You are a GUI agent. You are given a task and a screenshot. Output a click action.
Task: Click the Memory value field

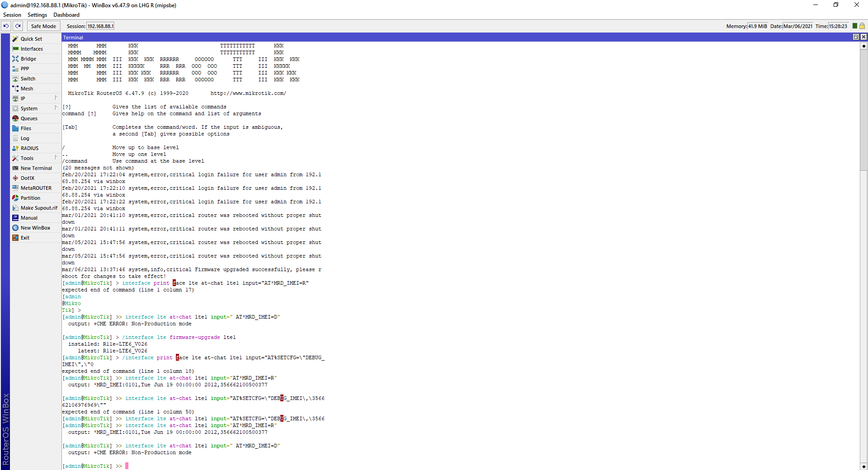[x=758, y=26]
